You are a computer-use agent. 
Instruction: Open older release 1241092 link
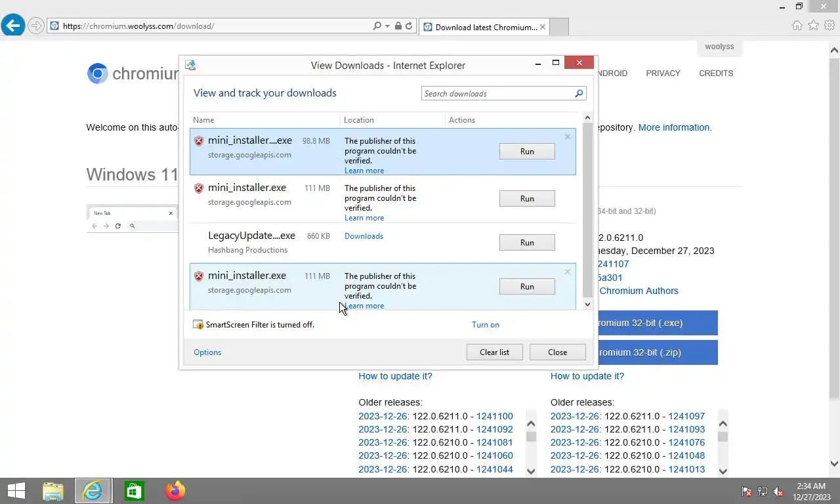coord(495,429)
